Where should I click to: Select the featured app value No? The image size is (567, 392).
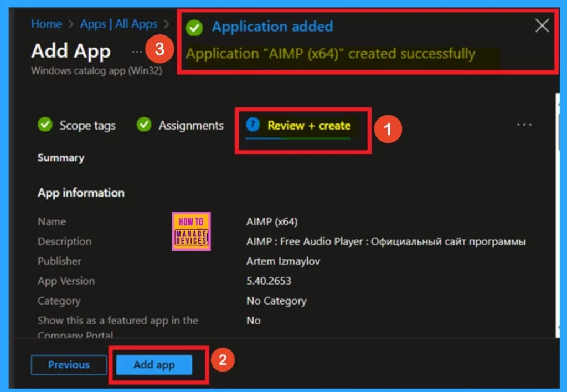254,321
